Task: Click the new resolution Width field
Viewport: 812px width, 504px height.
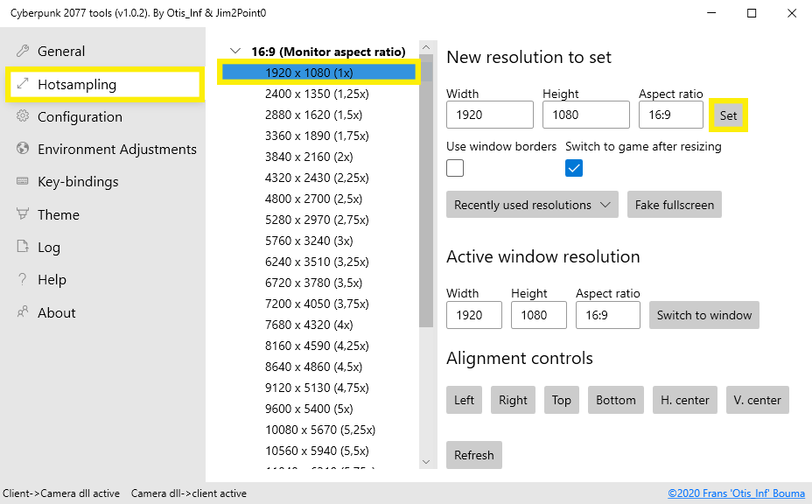Action: 489,115
